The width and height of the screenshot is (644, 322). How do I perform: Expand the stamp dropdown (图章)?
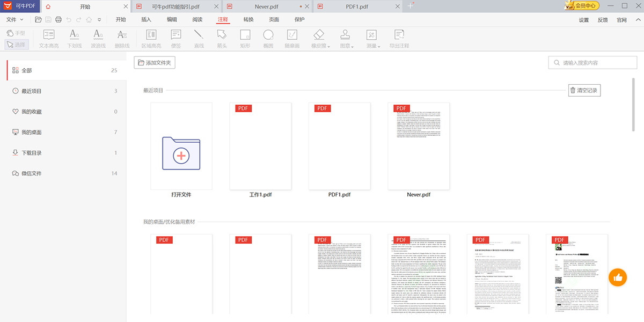(x=345, y=38)
